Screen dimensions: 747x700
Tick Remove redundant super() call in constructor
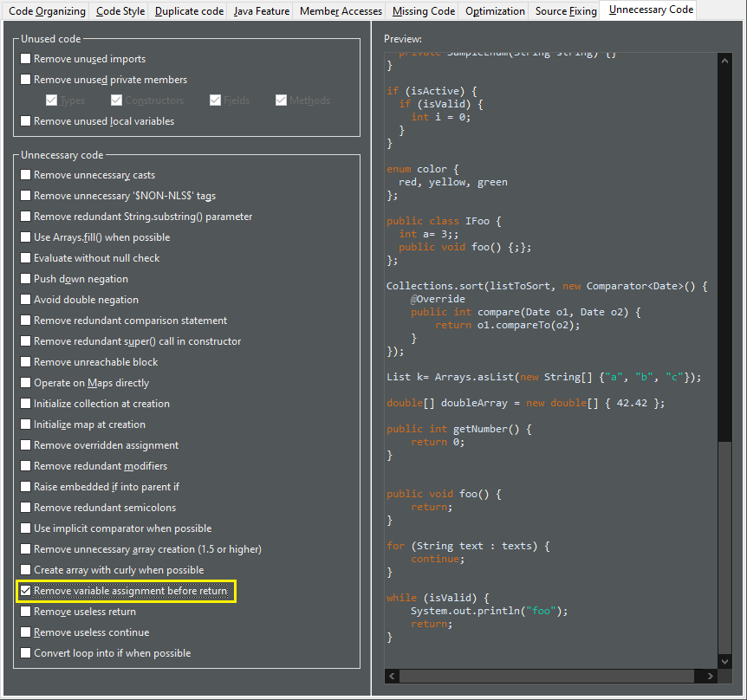point(26,341)
